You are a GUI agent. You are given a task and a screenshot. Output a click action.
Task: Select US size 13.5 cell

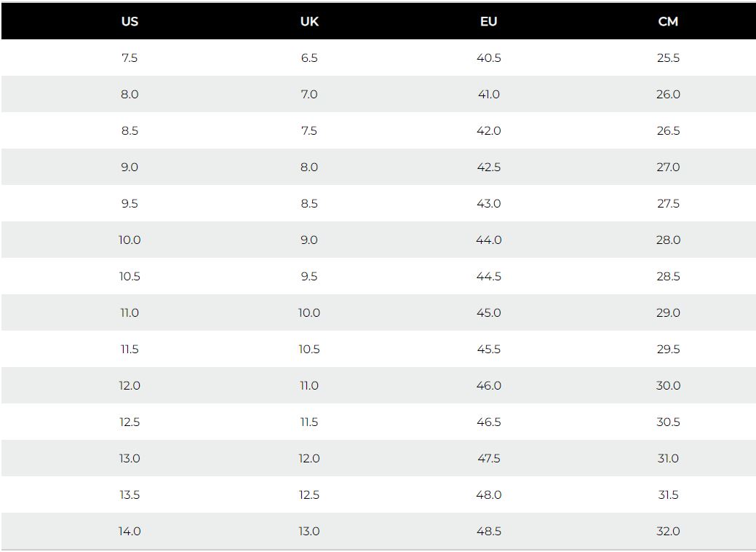tap(130, 495)
